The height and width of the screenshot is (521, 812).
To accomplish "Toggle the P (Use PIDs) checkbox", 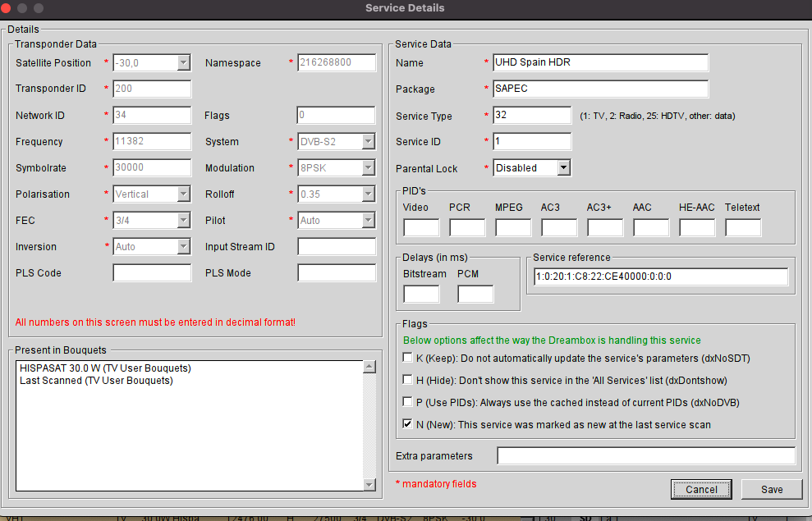I will pyautogui.click(x=408, y=402).
